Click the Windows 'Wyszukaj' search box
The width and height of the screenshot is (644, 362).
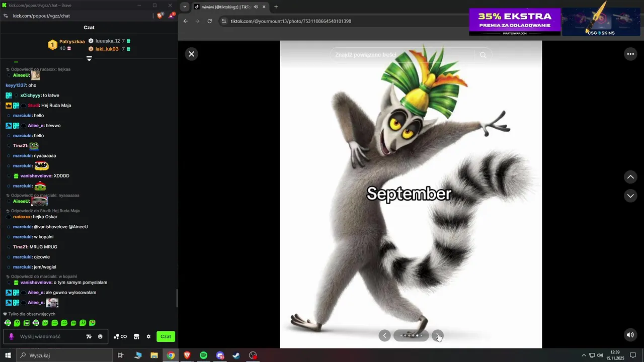coord(64,355)
